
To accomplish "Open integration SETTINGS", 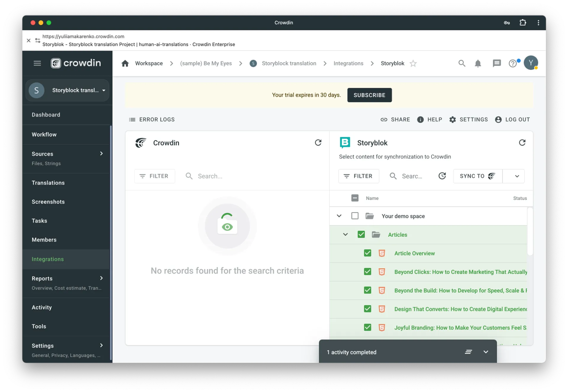I will (x=469, y=120).
